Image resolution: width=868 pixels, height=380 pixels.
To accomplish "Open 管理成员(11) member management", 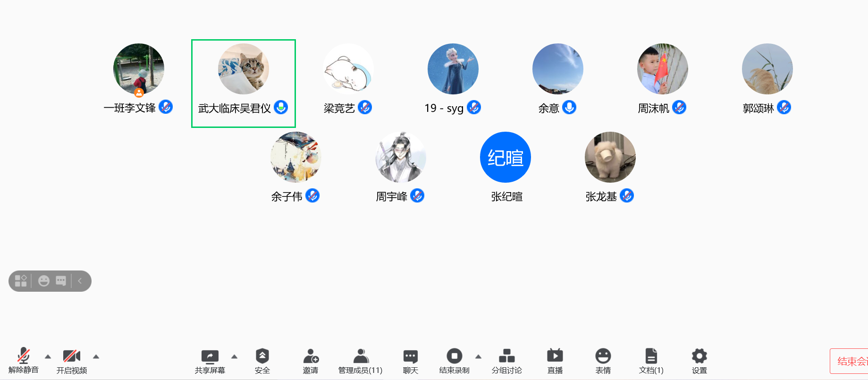I will click(361, 362).
